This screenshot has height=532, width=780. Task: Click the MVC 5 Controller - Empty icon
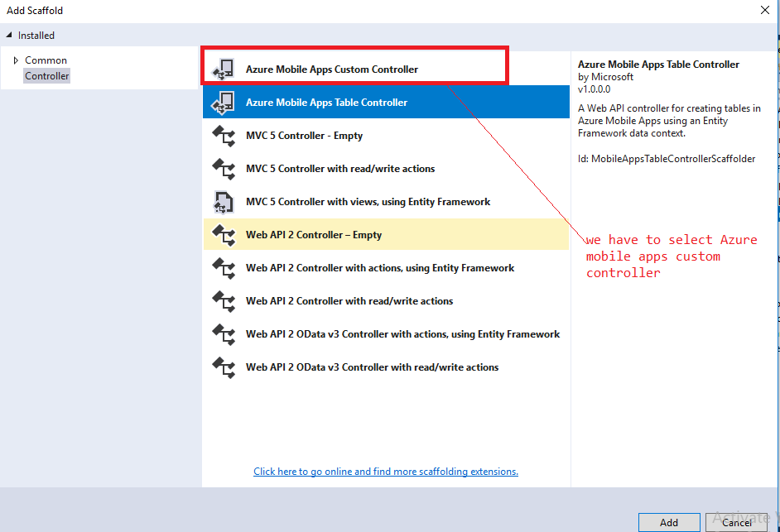click(224, 136)
